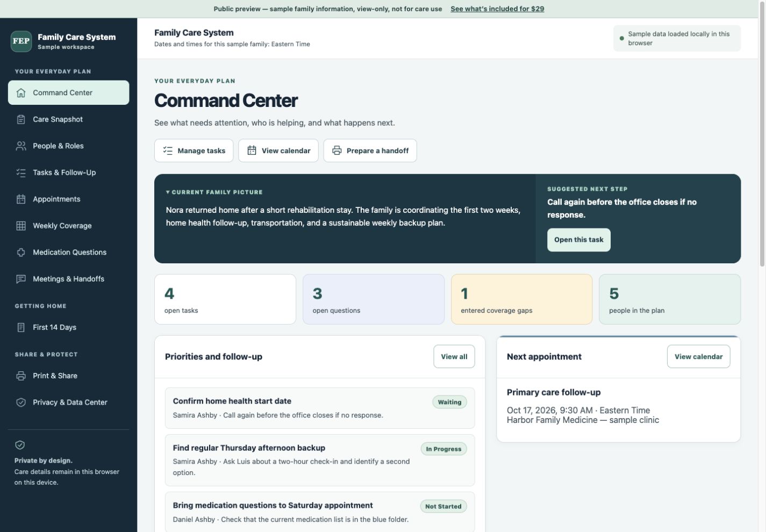This screenshot has width=766, height=532.
Task: Click the Waiting status badge
Action: [449, 402]
